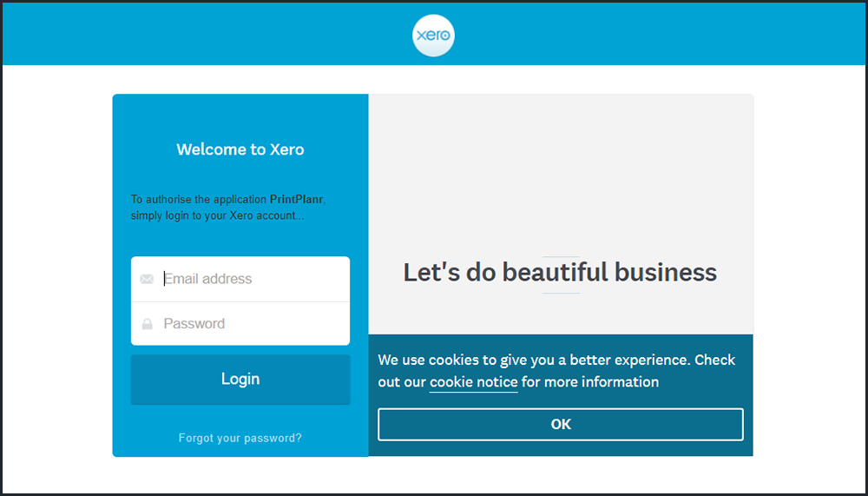Click the padlock icon in the password field
This screenshot has width=868, height=496.
147,324
